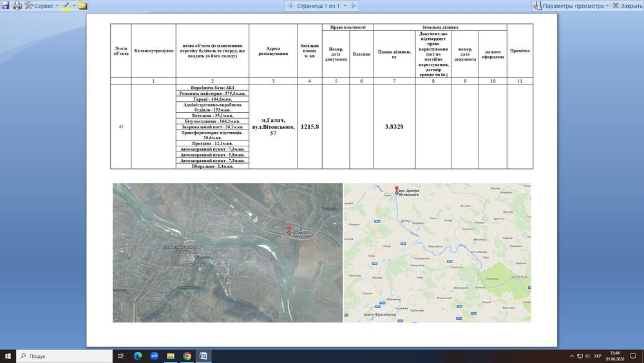This screenshot has height=363, width=644.
Task: Select the yellow highlighter pen tool
Action: 66,6
